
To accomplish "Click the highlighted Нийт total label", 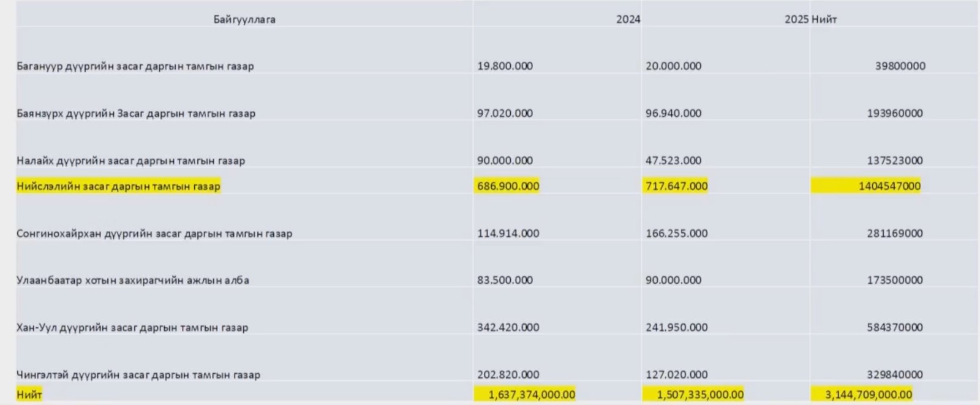I will pos(29,394).
